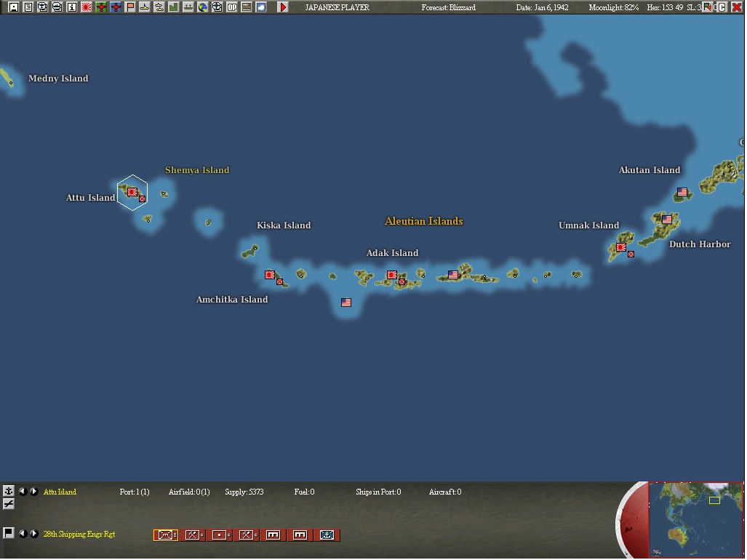Image resolution: width=747 pixels, height=560 pixels.
Task: Click the anchor port icon in bottom panel
Action: (x=9, y=491)
